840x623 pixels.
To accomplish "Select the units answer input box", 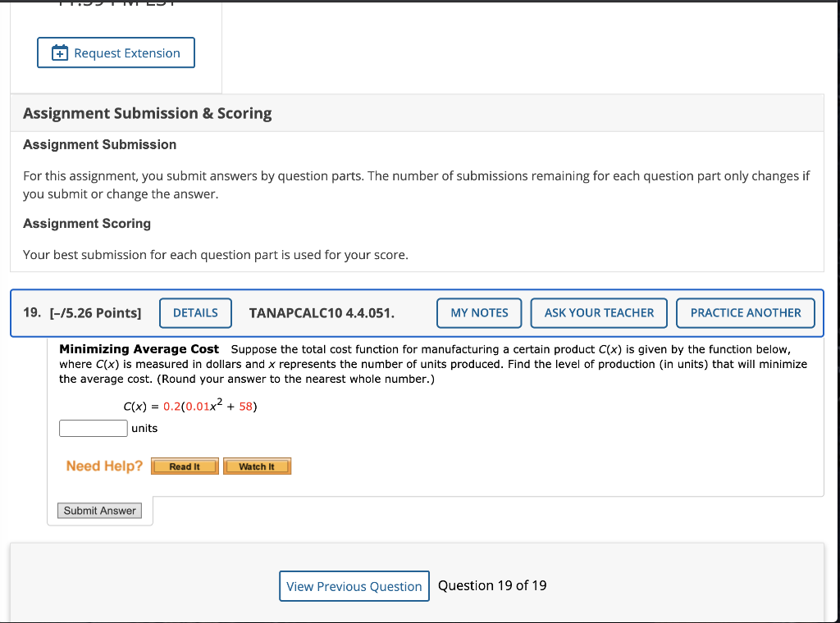I will click(93, 428).
